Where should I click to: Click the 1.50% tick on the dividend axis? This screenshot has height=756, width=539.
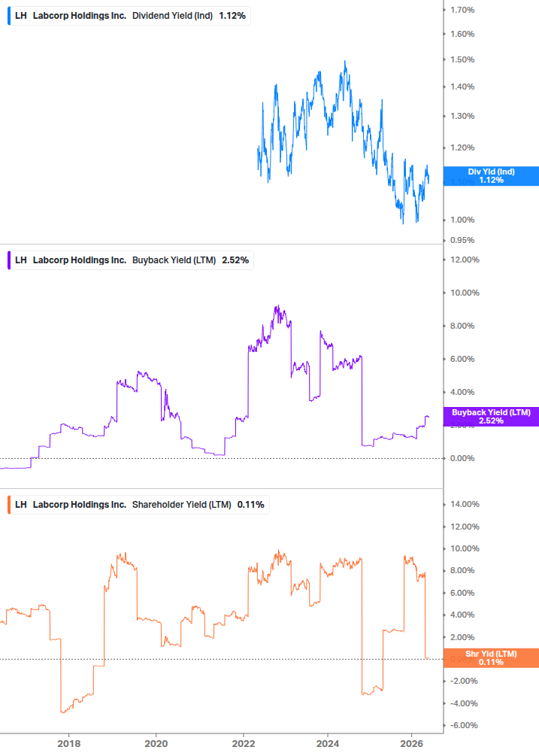point(462,59)
